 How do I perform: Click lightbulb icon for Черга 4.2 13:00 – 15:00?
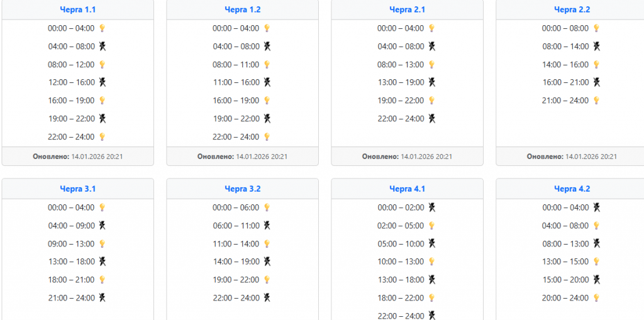point(596,262)
